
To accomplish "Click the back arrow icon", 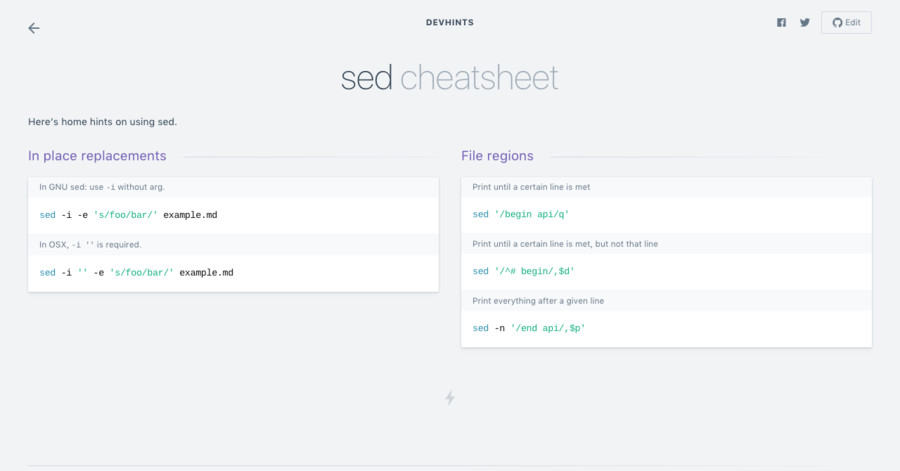I will (34, 28).
